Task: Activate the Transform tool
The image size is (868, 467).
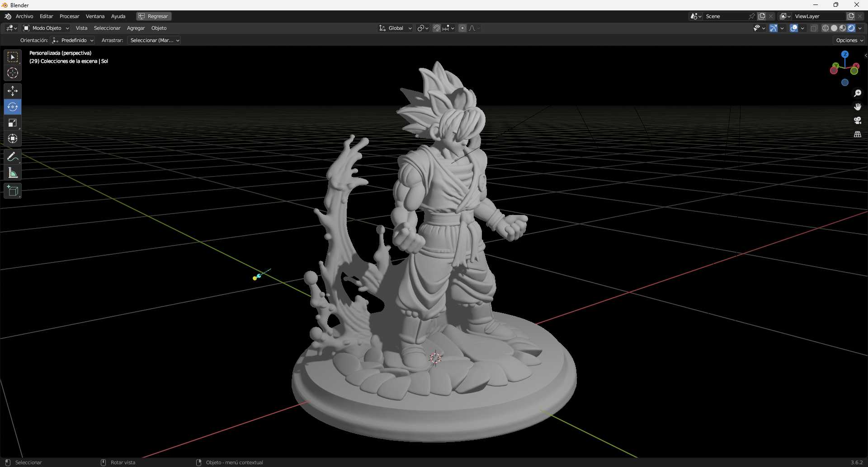Action: pyautogui.click(x=12, y=139)
